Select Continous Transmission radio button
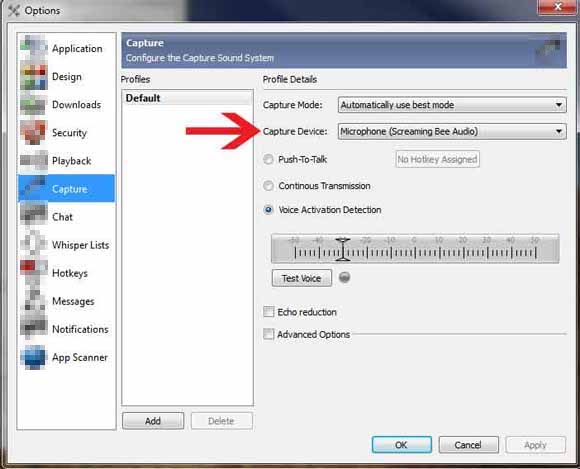This screenshot has width=580, height=469. [x=268, y=186]
